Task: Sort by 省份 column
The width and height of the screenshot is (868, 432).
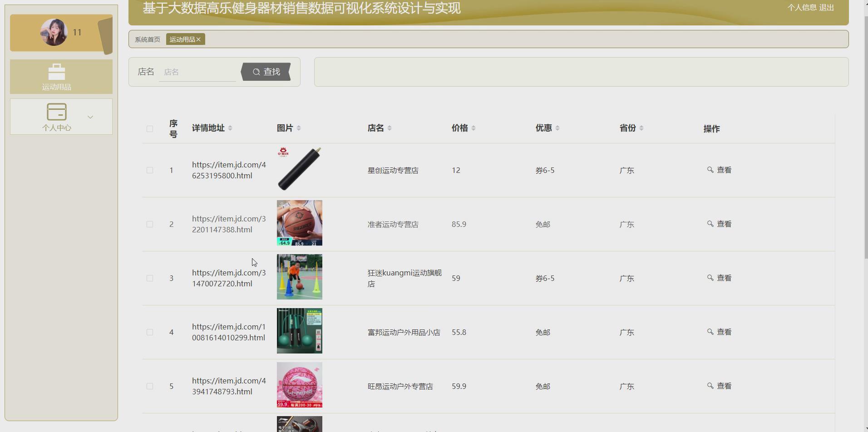Action: point(641,128)
